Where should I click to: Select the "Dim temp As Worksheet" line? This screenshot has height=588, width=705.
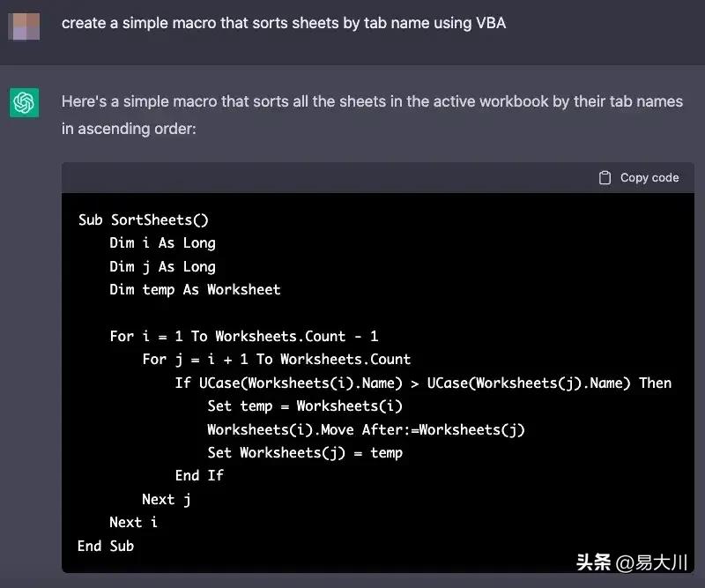(x=195, y=289)
